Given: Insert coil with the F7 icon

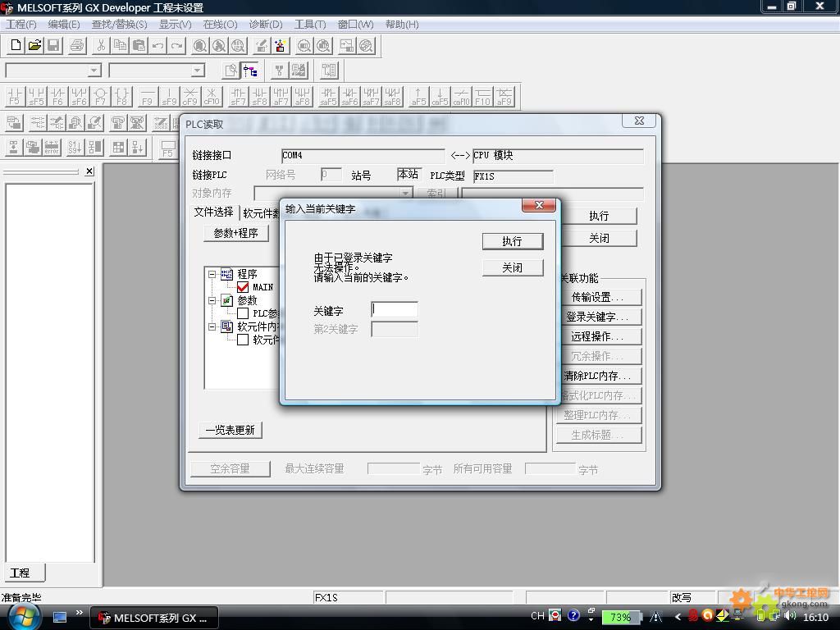Looking at the screenshot, I should coord(101,97).
